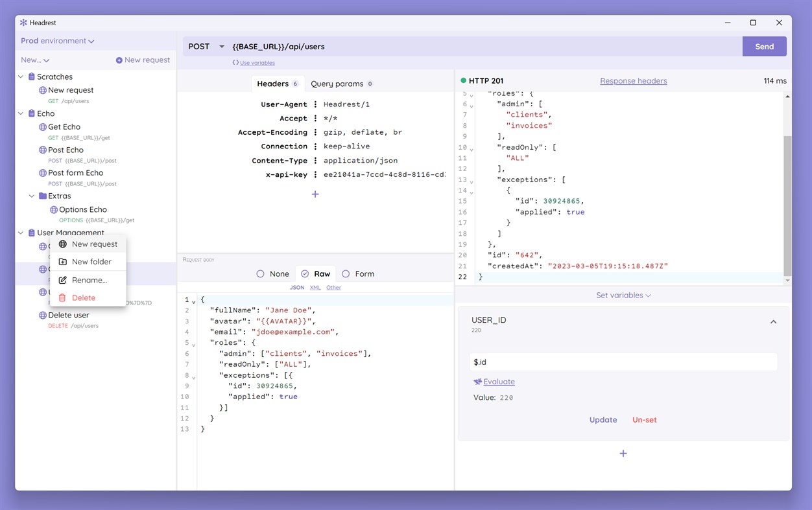Click New request button in sidebar header

[143, 60]
